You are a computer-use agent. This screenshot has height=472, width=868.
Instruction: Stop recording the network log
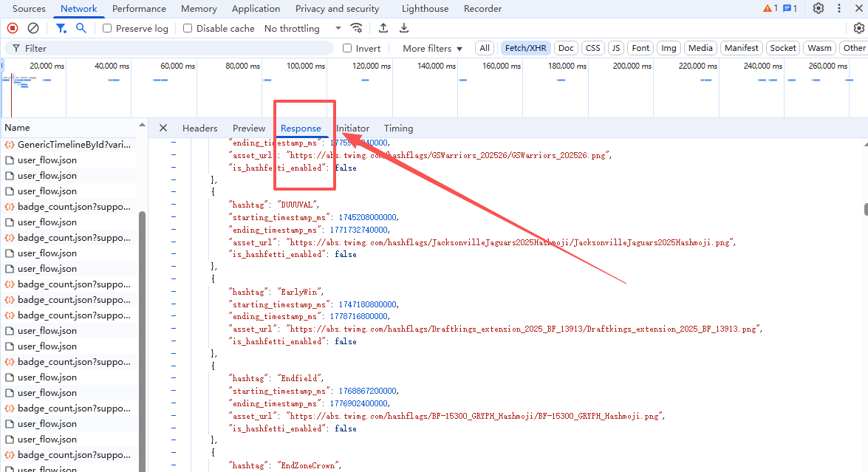(12, 28)
